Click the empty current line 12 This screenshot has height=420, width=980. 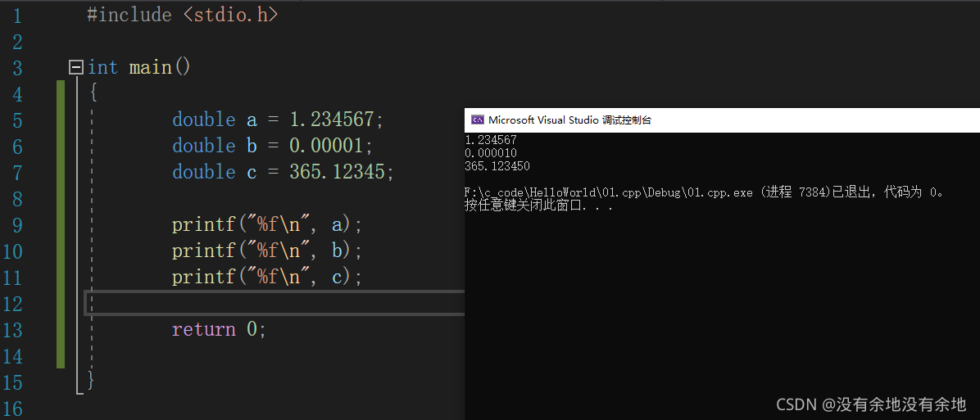pos(274,303)
